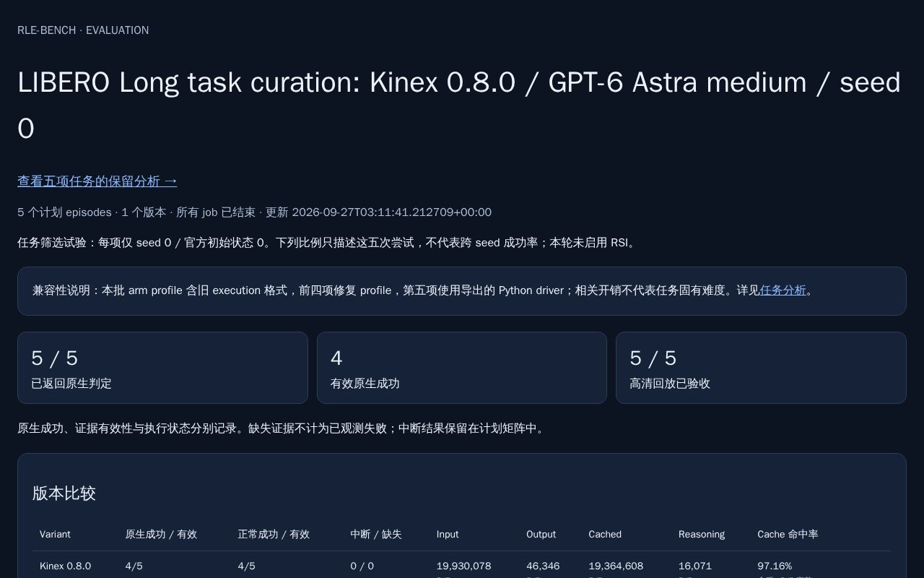Screen dimensions: 924x578
Task: Click the RLE-BENCH · EVALUATION header text
Action: [x=83, y=30]
